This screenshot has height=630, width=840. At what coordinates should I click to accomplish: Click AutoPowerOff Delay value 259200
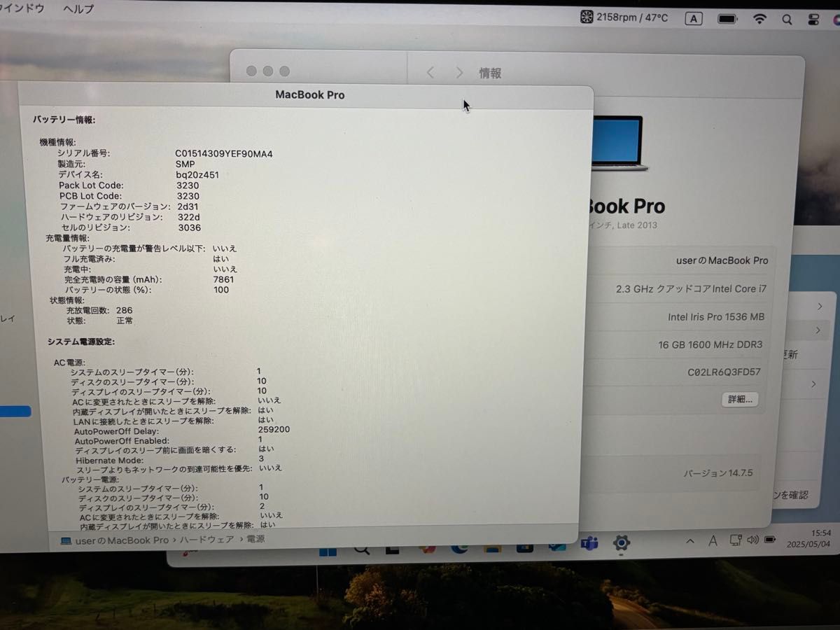pos(274,430)
